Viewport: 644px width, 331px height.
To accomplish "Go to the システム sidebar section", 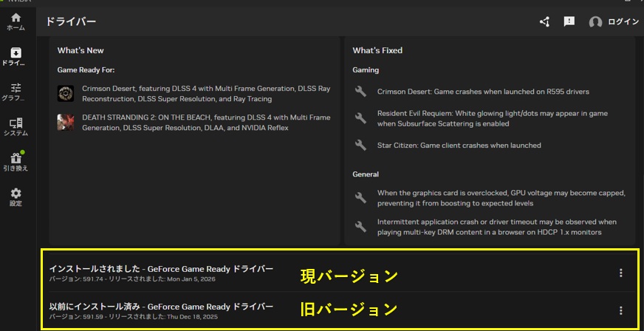I will 16,126.
